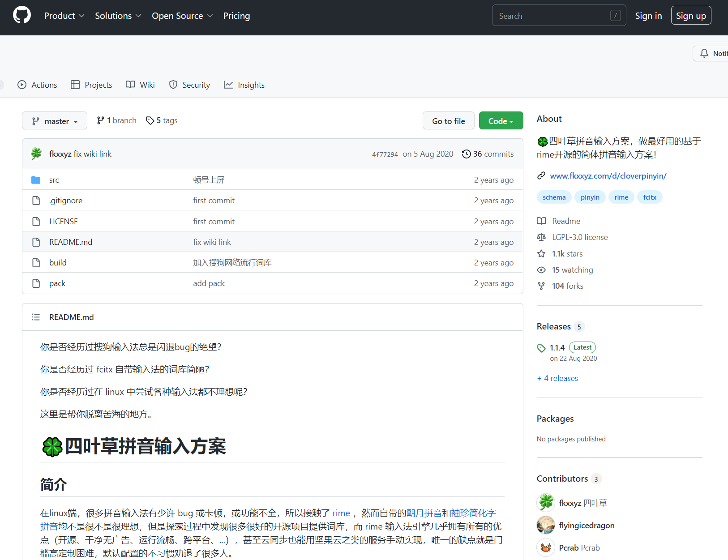Open the GitHub home logo

coord(22,15)
